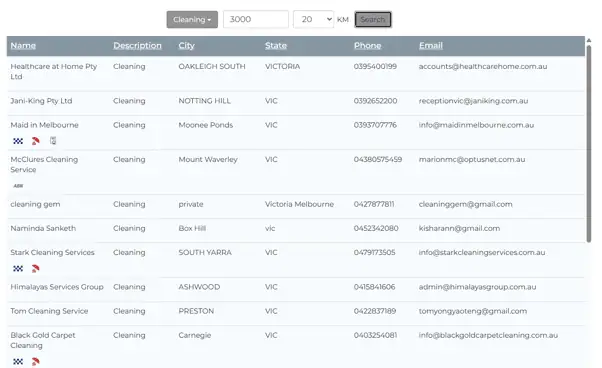Click phone number 0422837189
602x368 pixels.
pyautogui.click(x=375, y=311)
